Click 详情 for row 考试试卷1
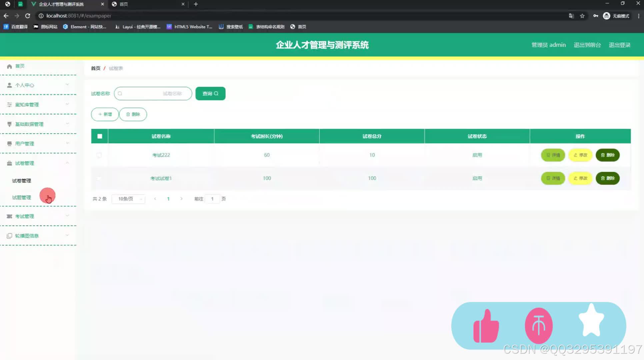The width and height of the screenshot is (644, 360). pos(553,178)
